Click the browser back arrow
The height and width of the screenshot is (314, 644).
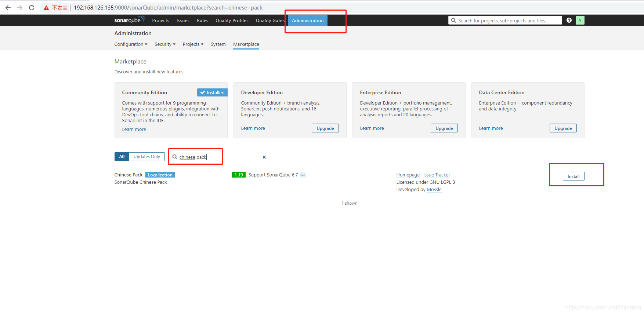pos(8,7)
